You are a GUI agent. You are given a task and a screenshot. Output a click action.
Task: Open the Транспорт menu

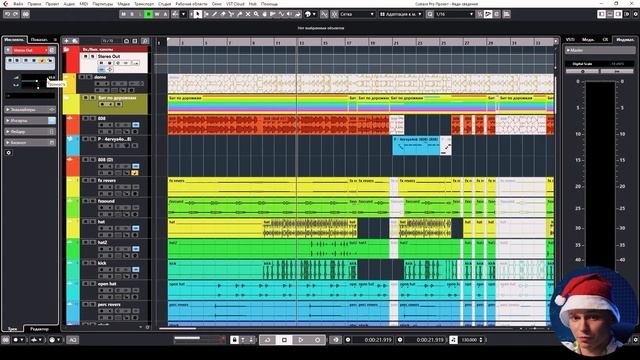[x=144, y=4]
